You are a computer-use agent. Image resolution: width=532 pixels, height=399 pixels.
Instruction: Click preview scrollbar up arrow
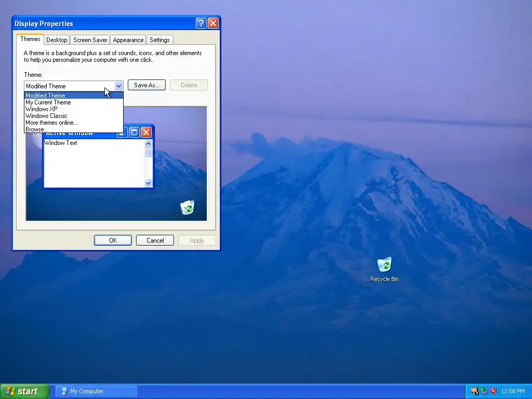[148, 143]
